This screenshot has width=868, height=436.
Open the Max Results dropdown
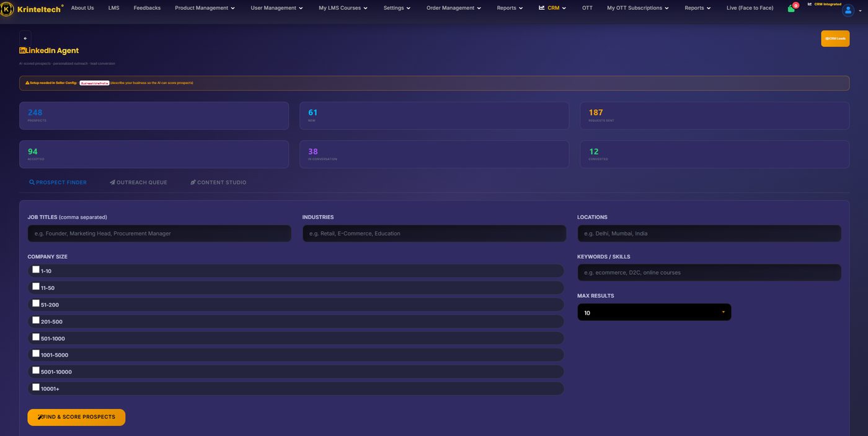pos(654,312)
